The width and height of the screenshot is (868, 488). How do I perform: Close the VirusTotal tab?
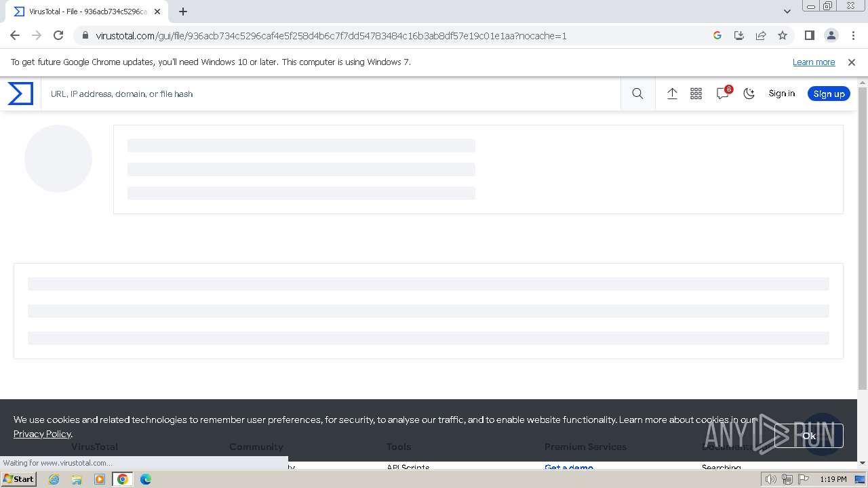(x=157, y=12)
